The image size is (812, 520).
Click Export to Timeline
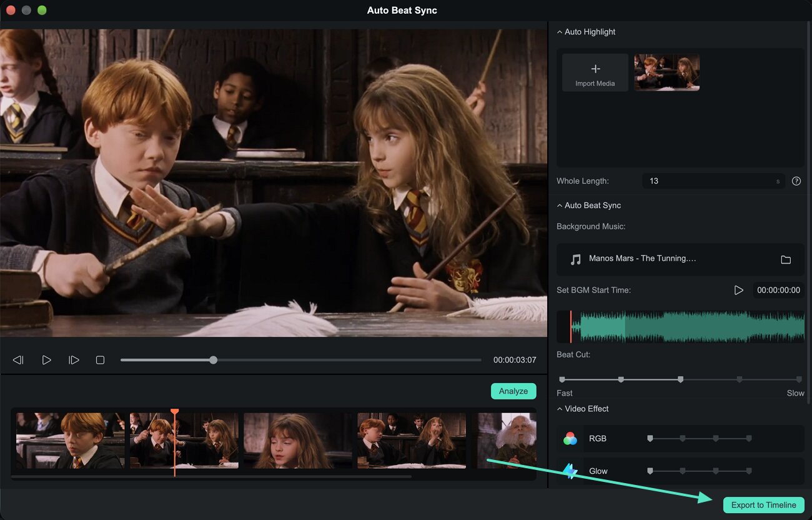tap(763, 505)
